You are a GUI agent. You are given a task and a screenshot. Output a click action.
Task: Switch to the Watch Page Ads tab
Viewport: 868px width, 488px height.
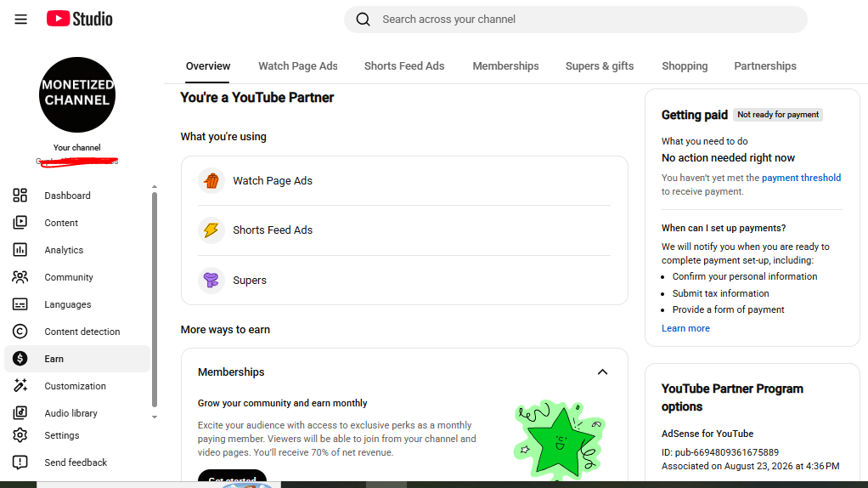pyautogui.click(x=298, y=66)
